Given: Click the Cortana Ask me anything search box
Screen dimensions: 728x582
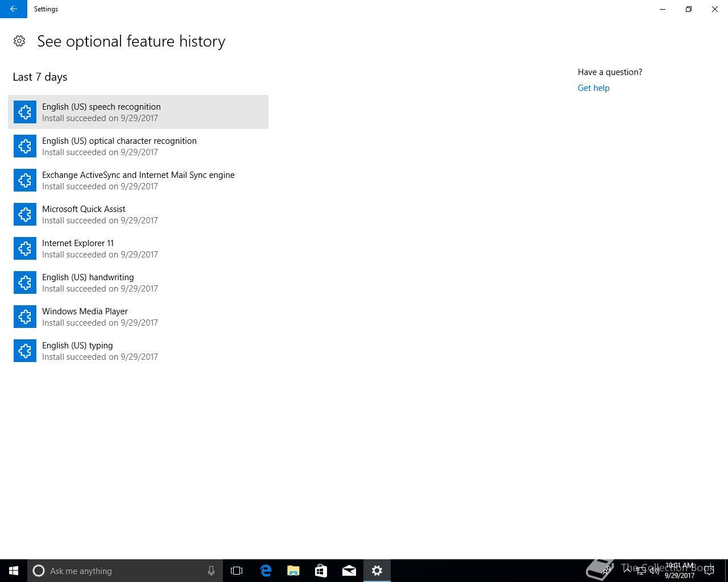Looking at the screenshot, I should tap(125, 571).
